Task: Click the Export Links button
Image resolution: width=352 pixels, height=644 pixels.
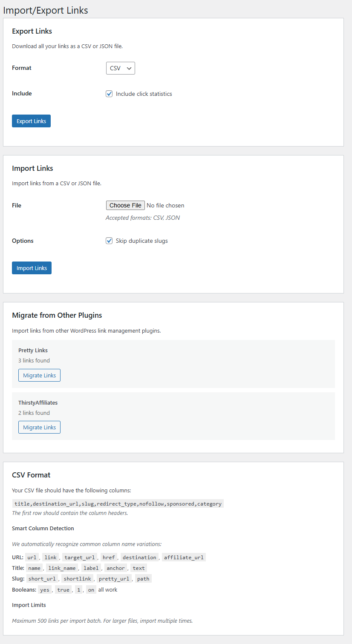Action: pyautogui.click(x=31, y=121)
